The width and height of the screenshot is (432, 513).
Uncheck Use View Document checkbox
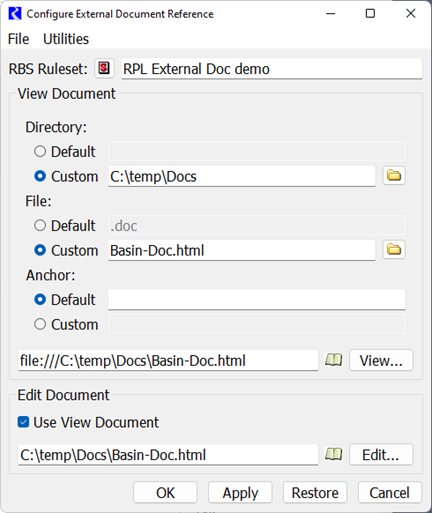tap(23, 422)
